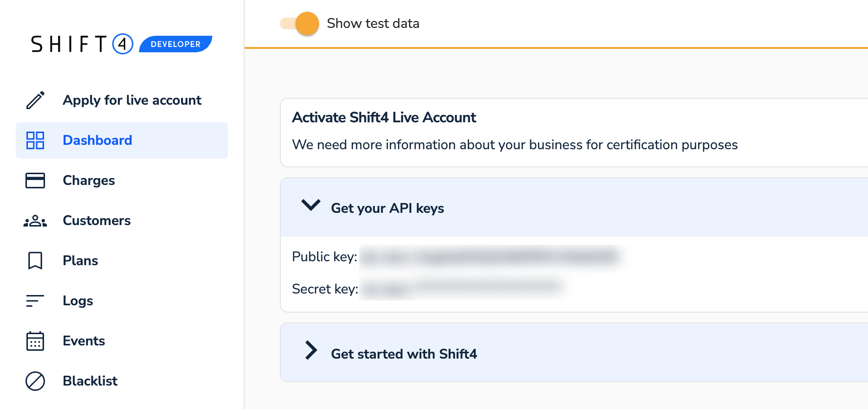Click the Get your API keys header
This screenshot has height=409, width=868.
click(388, 208)
